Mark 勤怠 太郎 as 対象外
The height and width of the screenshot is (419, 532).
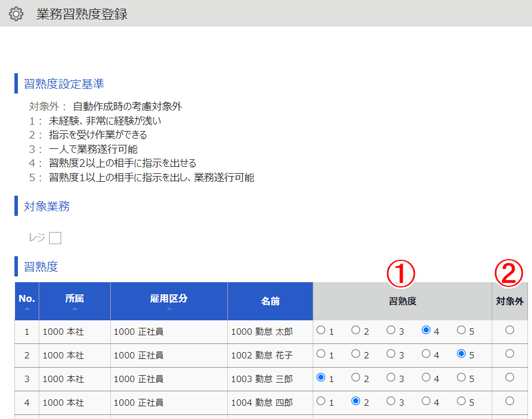click(509, 330)
